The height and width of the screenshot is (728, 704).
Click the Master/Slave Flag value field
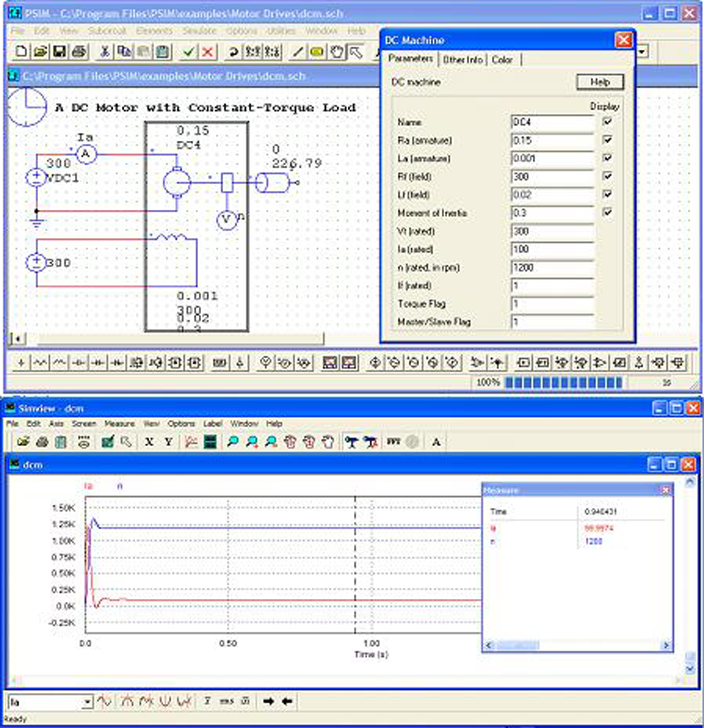(552, 322)
